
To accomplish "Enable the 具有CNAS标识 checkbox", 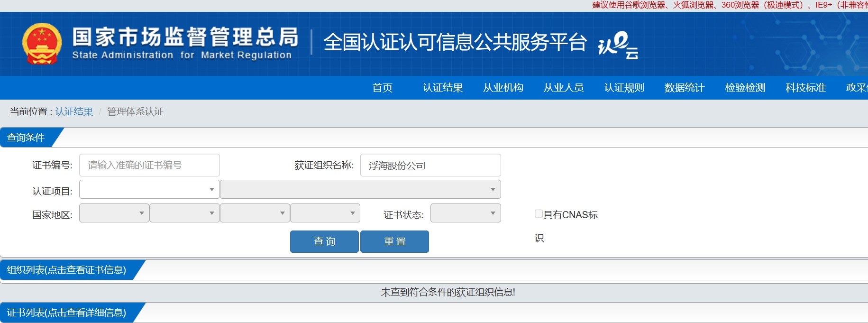I will [x=539, y=214].
